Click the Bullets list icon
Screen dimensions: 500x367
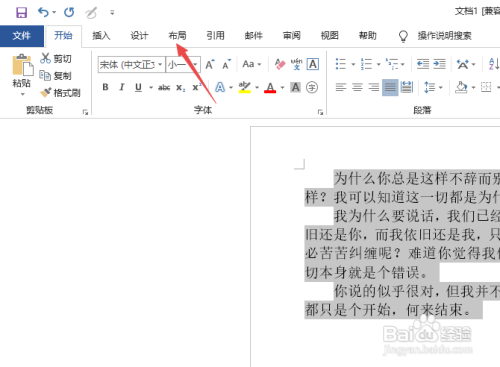coord(341,64)
